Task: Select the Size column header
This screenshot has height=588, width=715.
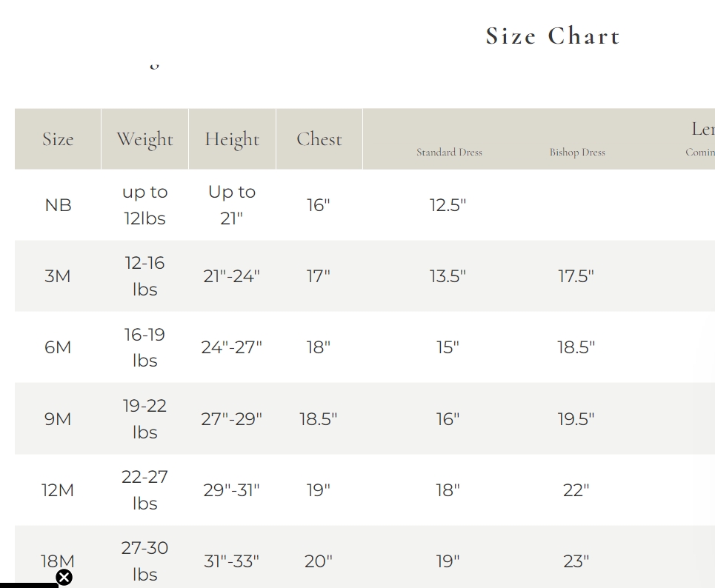Action: pyautogui.click(x=58, y=139)
